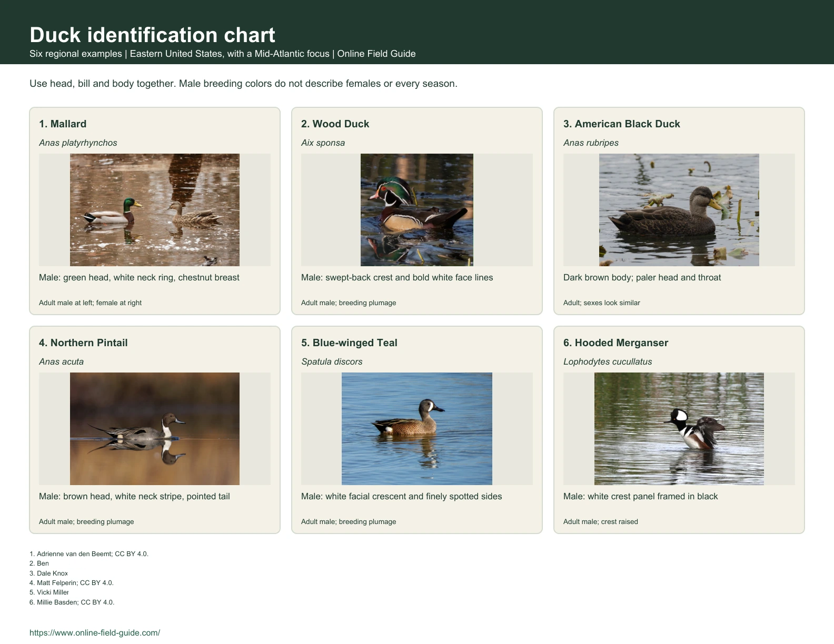The image size is (834, 644).
Task: Click credit '1. Adrienne van den Beemt; CC BY 4.0.'
Action: [89, 554]
